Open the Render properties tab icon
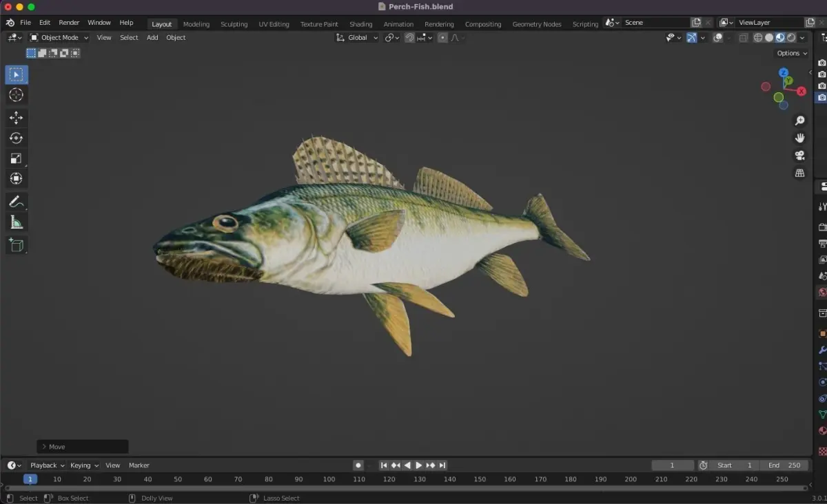This screenshot has width=827, height=504. click(x=822, y=227)
